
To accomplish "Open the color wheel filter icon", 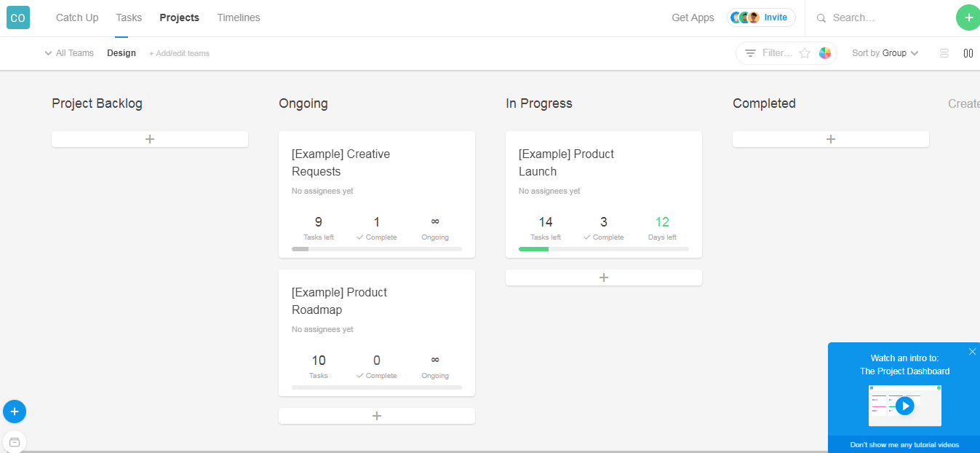I will (x=825, y=53).
